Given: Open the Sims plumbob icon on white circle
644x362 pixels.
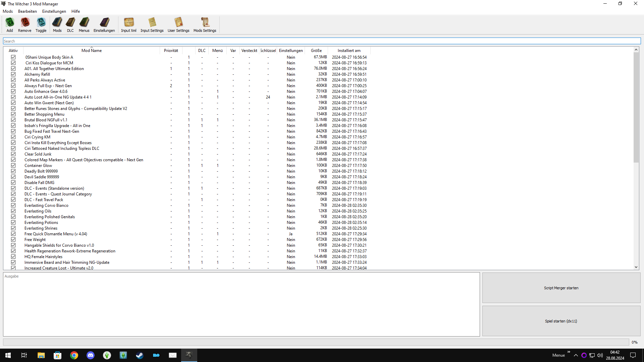Looking at the screenshot, I should pos(107,355).
